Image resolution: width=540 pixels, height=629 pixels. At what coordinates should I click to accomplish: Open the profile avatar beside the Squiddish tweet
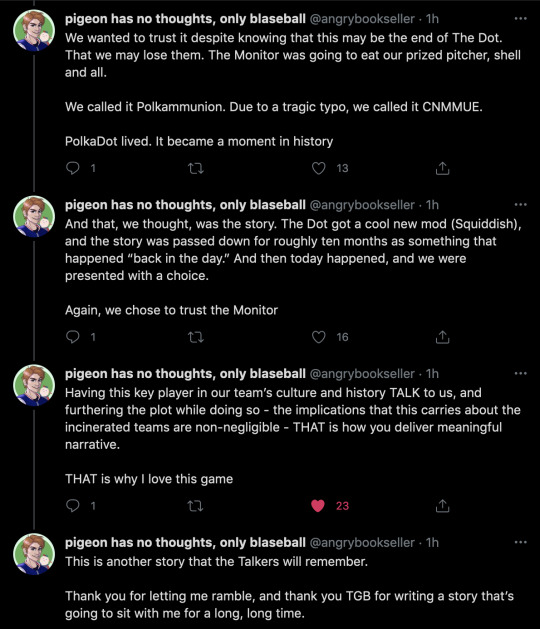pyautogui.click(x=34, y=217)
